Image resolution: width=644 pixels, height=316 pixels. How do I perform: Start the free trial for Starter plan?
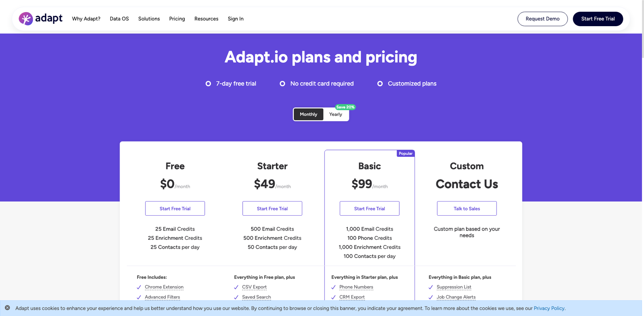[x=272, y=208]
